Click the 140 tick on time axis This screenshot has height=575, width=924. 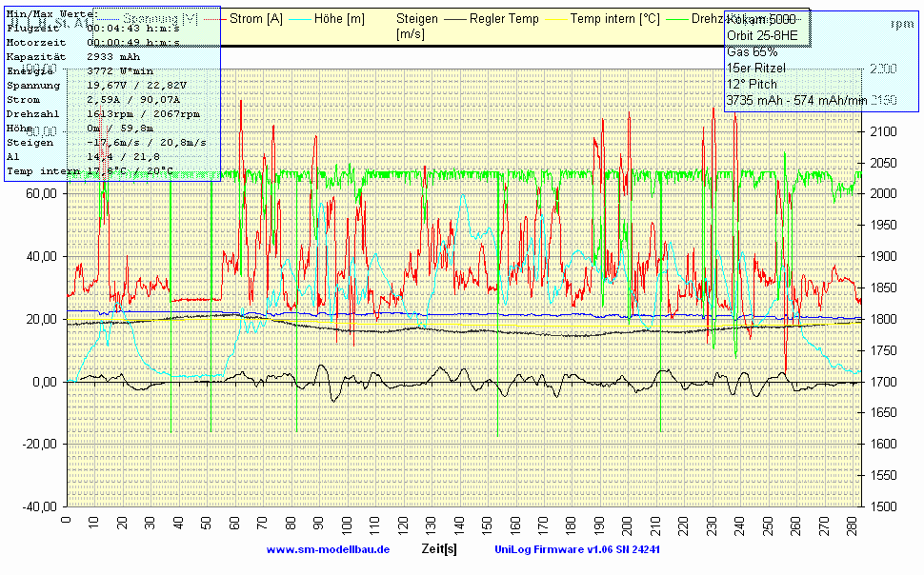coord(458,525)
